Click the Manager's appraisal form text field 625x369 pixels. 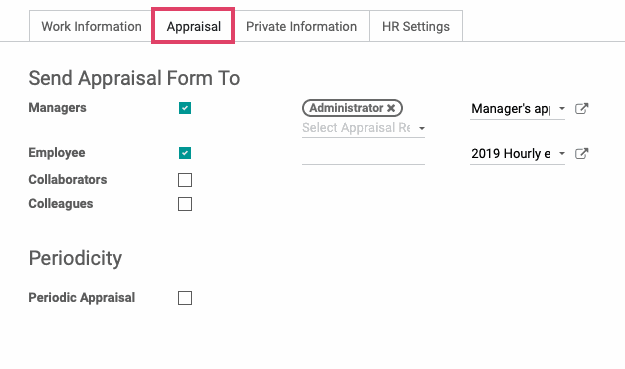tap(511, 108)
